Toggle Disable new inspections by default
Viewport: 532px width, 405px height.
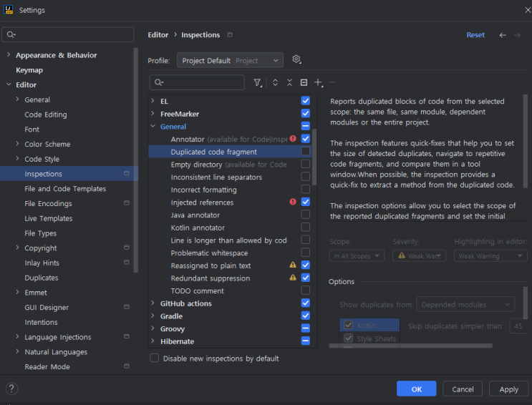(155, 358)
